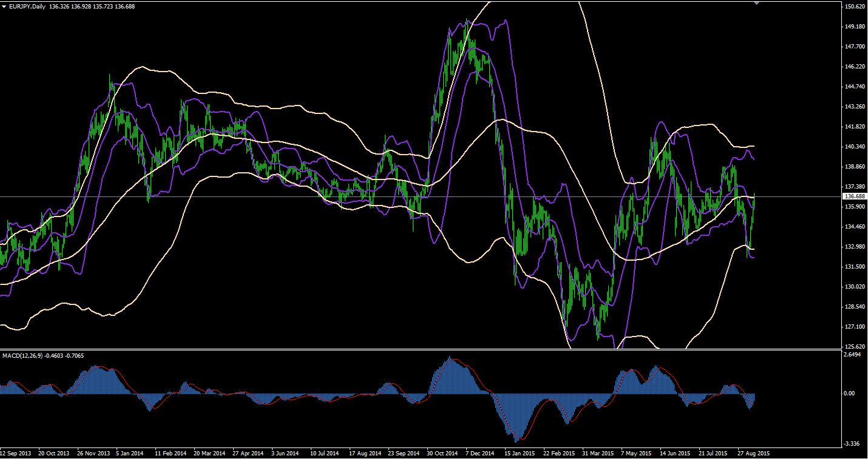Select the 31 Mar 2015 date label
The width and height of the screenshot is (868, 459).
coord(598,453)
